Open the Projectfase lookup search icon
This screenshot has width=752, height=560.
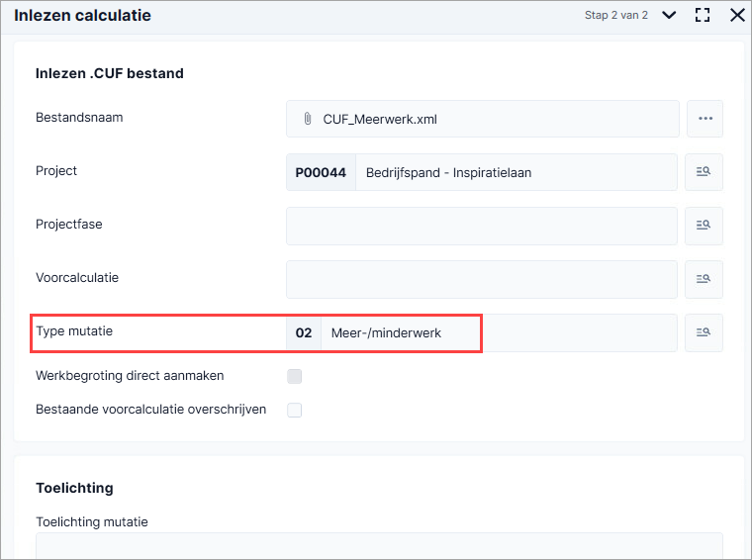[x=704, y=226]
